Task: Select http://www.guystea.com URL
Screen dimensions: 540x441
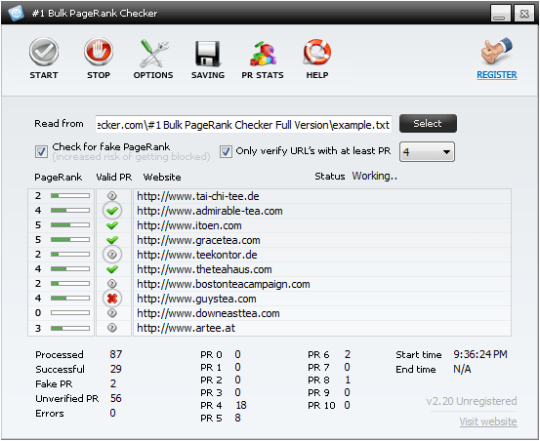Action: click(196, 298)
